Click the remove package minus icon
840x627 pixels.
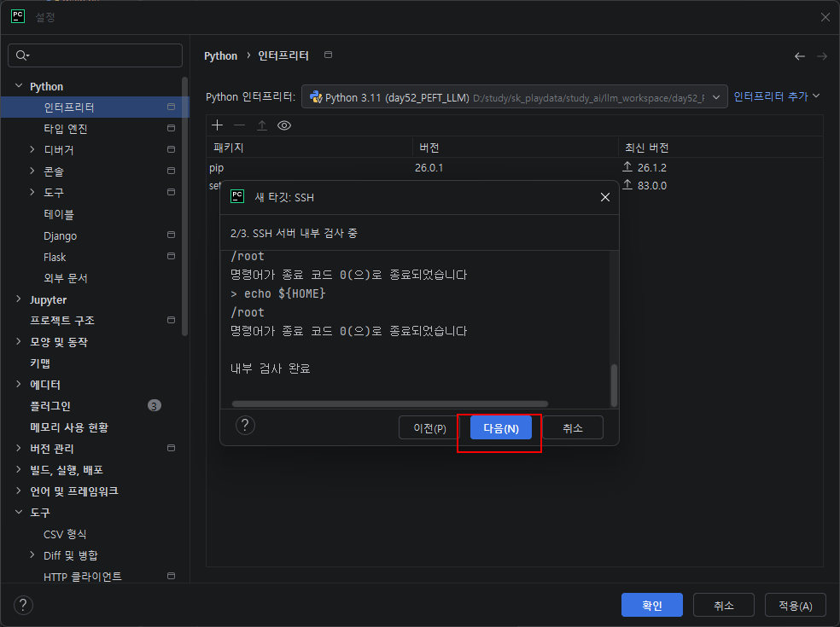(240, 125)
